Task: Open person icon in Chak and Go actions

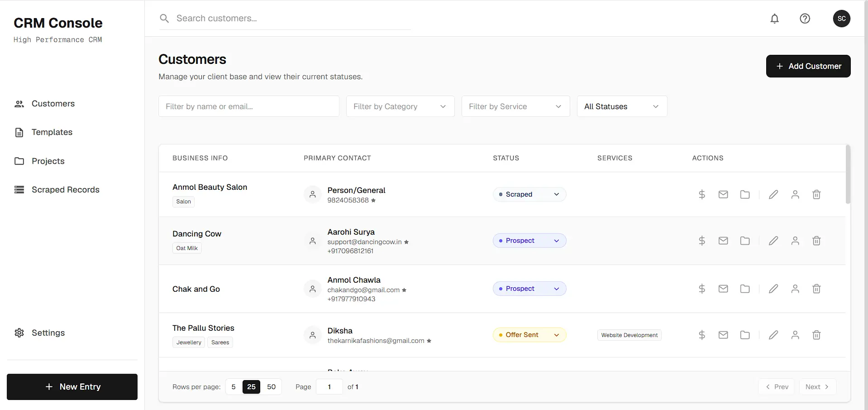Action: click(x=795, y=289)
